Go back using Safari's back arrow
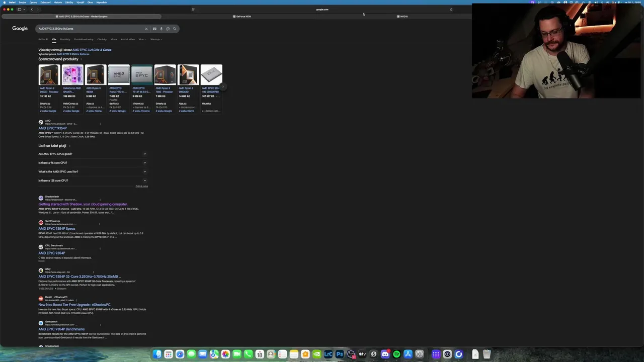 (x=32, y=9)
